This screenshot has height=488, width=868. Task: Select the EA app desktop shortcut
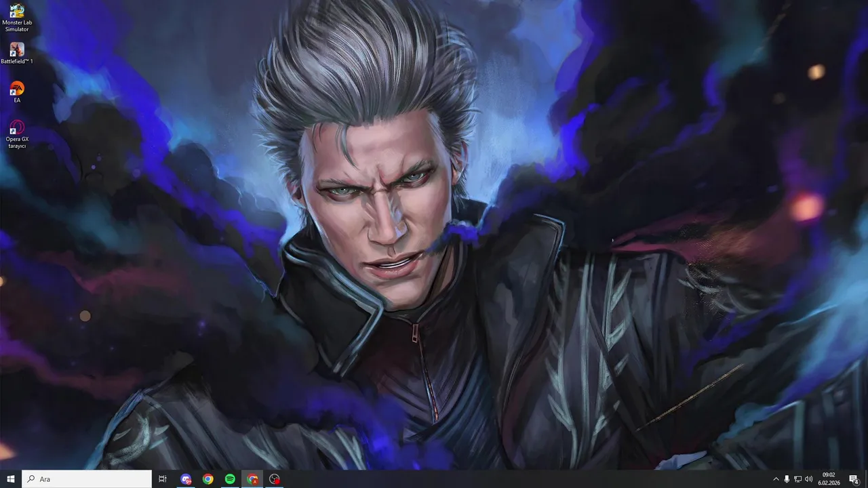[17, 92]
